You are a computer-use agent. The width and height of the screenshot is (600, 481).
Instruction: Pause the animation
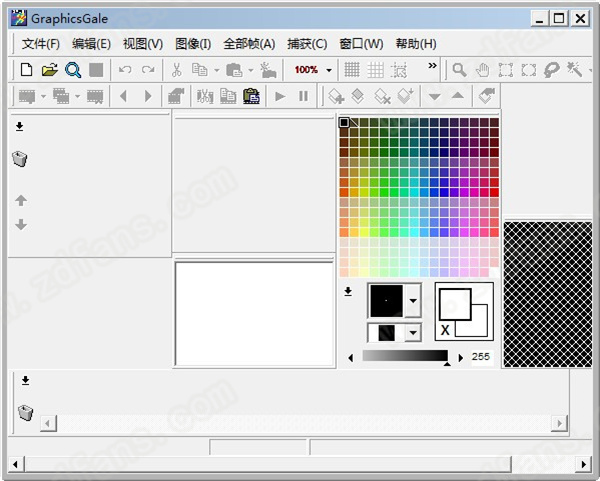[x=303, y=96]
